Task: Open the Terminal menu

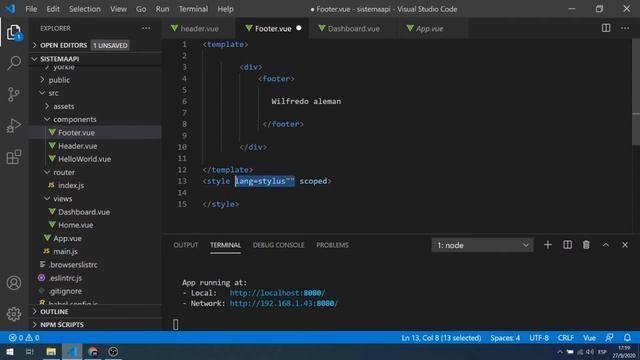Action: [x=193, y=9]
